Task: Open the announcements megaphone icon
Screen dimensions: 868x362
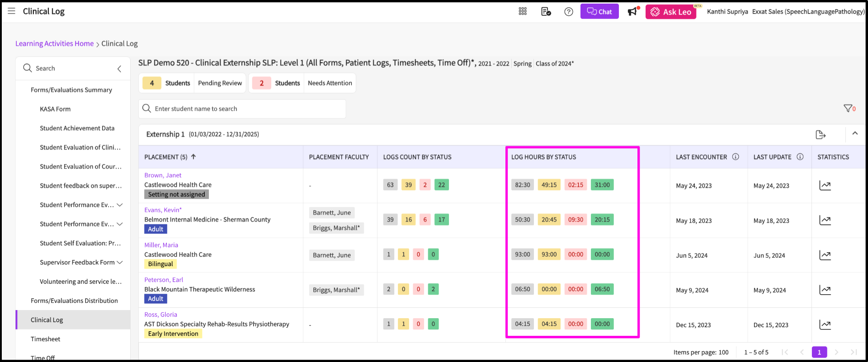Action: coord(632,12)
